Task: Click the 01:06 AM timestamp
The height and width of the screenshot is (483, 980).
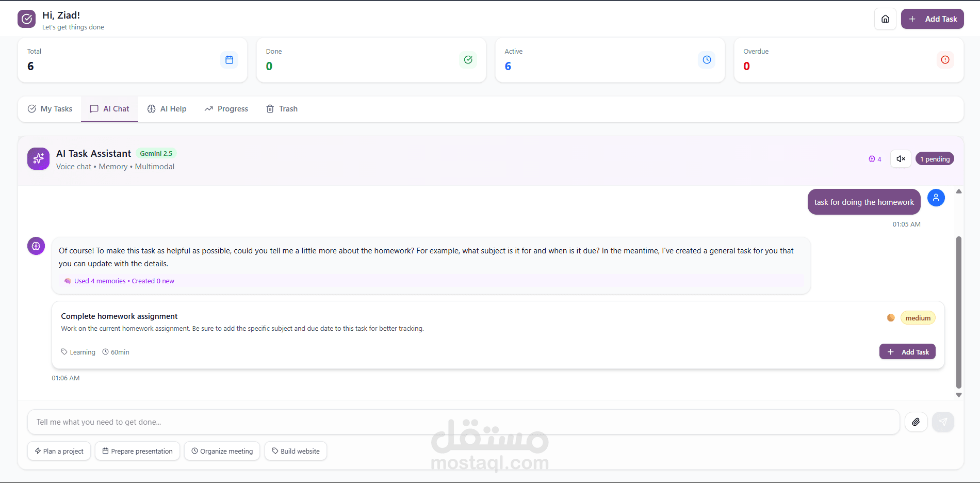Action: tap(66, 378)
